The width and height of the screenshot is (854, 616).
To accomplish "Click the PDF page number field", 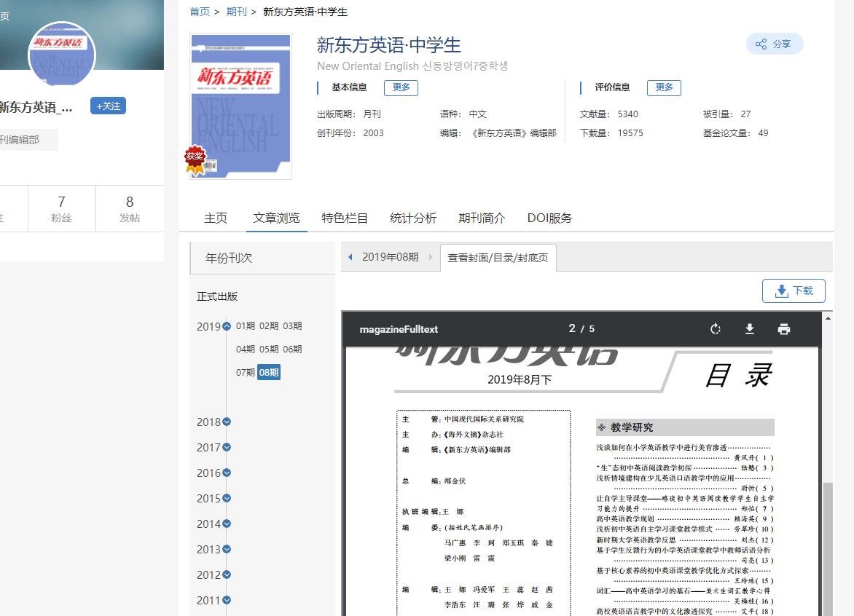I will pyautogui.click(x=572, y=328).
